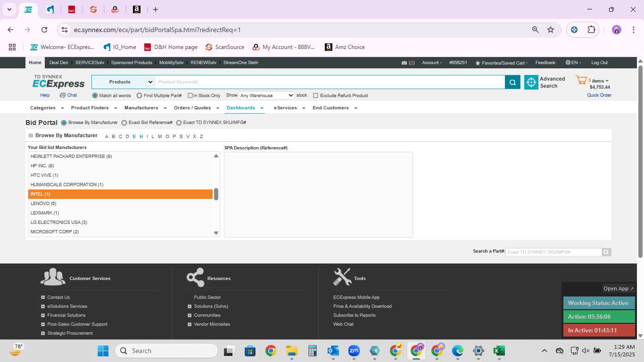The image size is (644, 362).
Task: Select MICROSOFT CORP (2) manufacturer
Action: click(120, 232)
